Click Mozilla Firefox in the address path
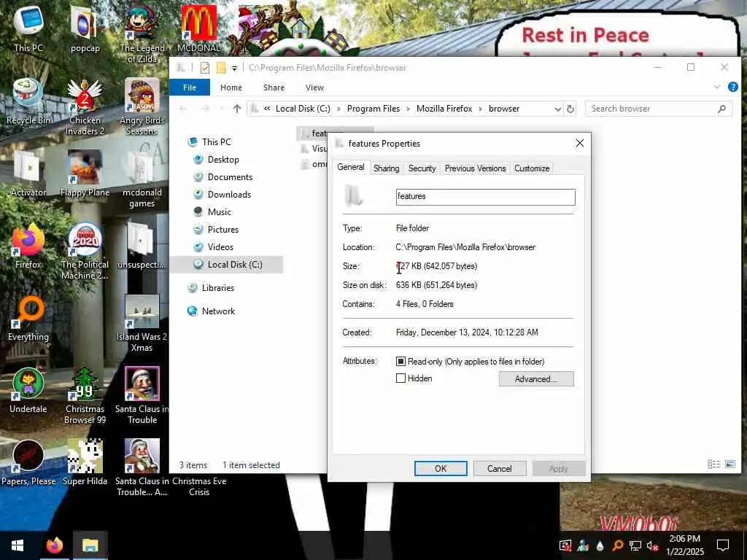This screenshot has width=747, height=560. [444, 109]
